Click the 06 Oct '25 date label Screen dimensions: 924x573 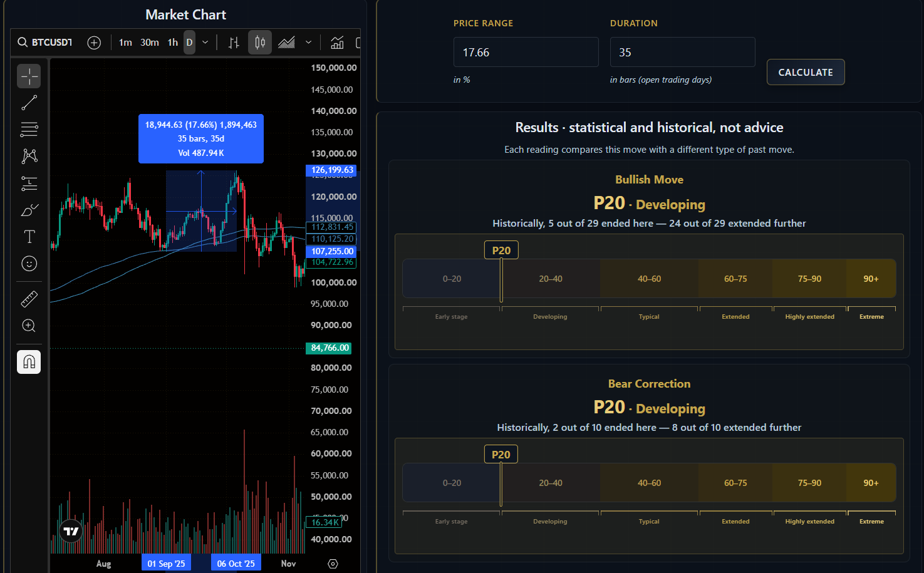pyautogui.click(x=236, y=564)
